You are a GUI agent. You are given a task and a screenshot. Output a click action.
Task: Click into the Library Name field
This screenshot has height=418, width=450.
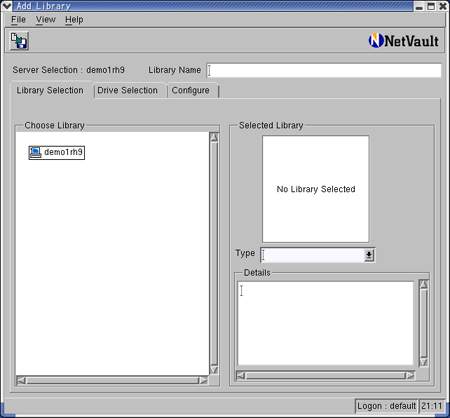coord(324,70)
